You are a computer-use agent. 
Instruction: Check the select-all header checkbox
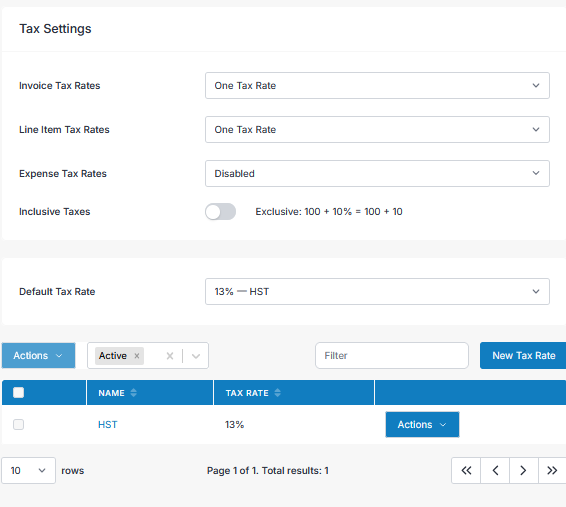pos(18,392)
